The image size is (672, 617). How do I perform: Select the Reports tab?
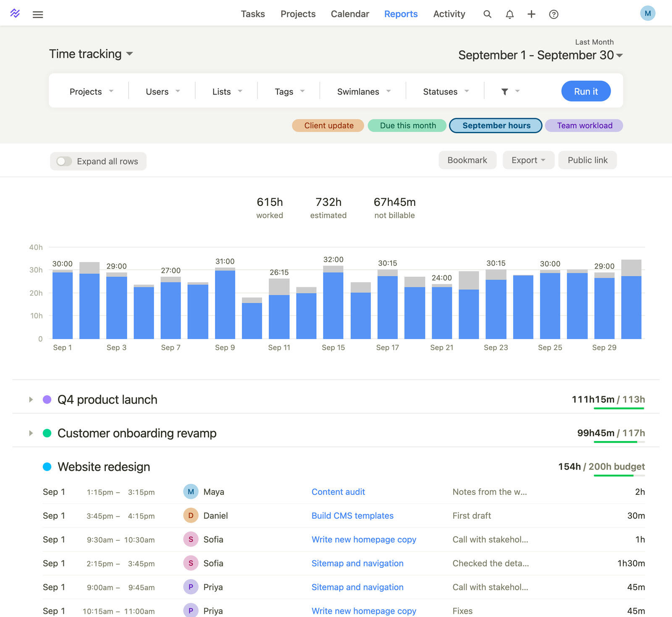[401, 14]
